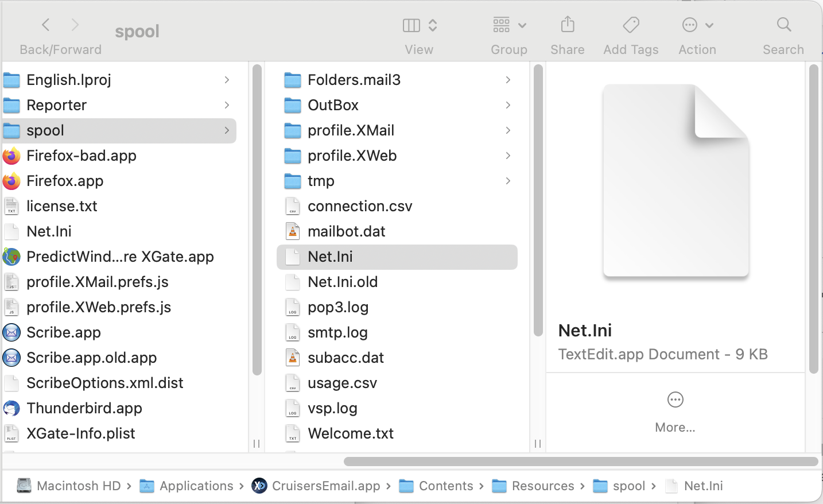Click the mailbot.dat VLC cone icon
The image size is (823, 504).
293,231
